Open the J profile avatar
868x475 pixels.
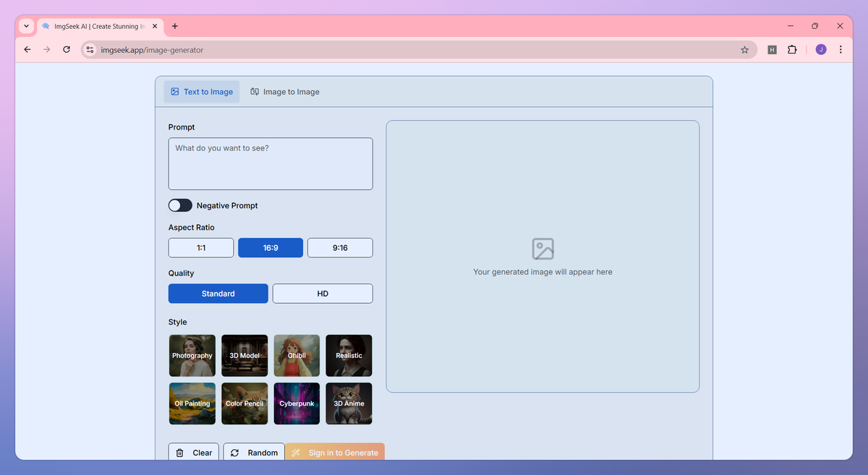(821, 50)
